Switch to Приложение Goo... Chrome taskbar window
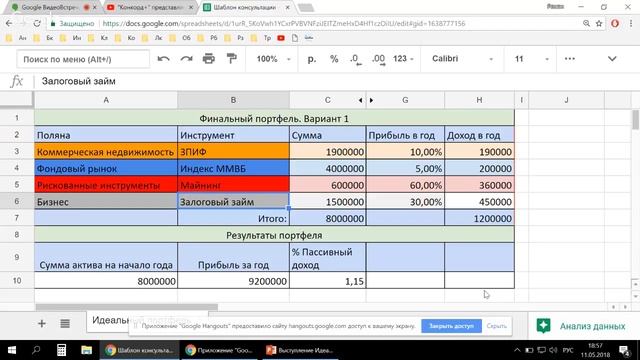Screen dimensions: 640x360 click(x=220, y=350)
